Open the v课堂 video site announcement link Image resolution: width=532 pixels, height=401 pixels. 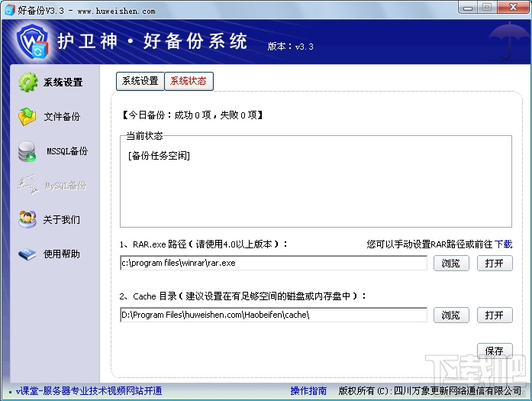coord(89,391)
